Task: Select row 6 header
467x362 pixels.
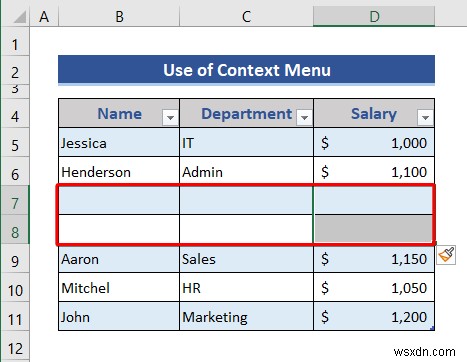Action: [15, 172]
